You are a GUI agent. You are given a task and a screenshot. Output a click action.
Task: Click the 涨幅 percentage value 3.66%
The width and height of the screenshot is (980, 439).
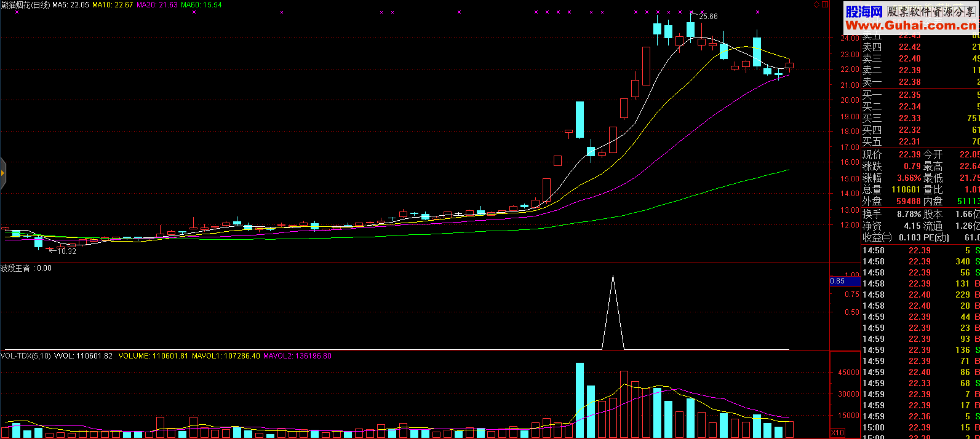click(909, 178)
